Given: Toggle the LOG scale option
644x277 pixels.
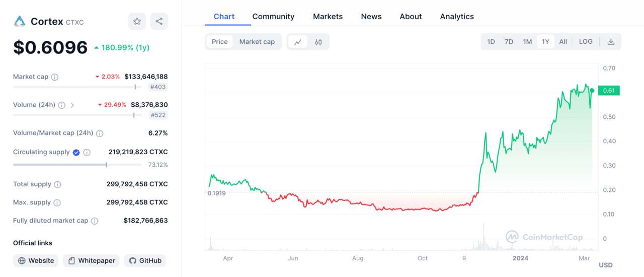Looking at the screenshot, I should pos(586,42).
